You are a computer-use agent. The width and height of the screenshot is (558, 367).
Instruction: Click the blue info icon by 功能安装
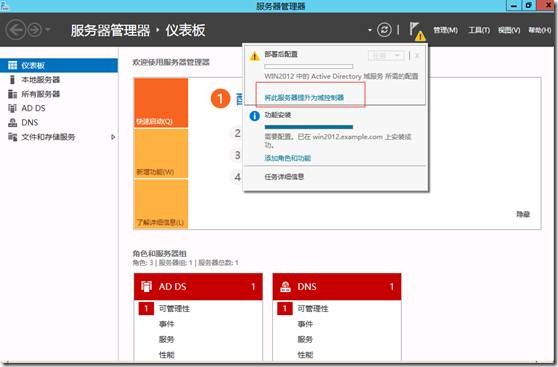[x=254, y=116]
